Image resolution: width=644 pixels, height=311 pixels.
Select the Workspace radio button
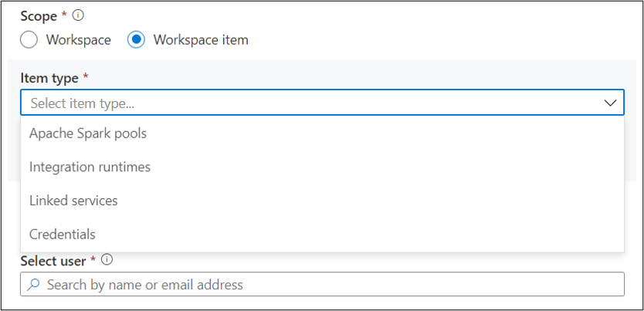click(x=31, y=39)
